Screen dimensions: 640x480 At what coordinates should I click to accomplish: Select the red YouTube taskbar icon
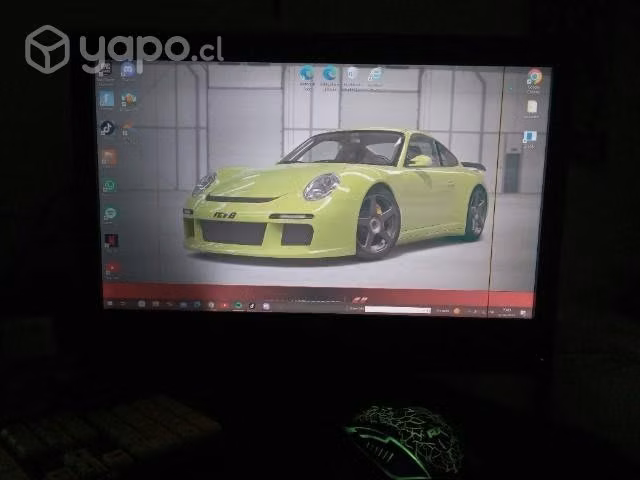[224, 305]
